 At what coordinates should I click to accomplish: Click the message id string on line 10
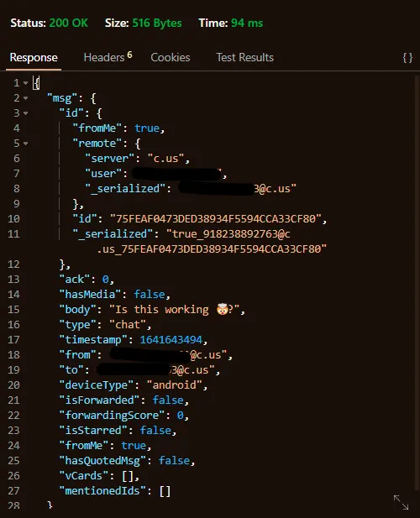[215, 218]
